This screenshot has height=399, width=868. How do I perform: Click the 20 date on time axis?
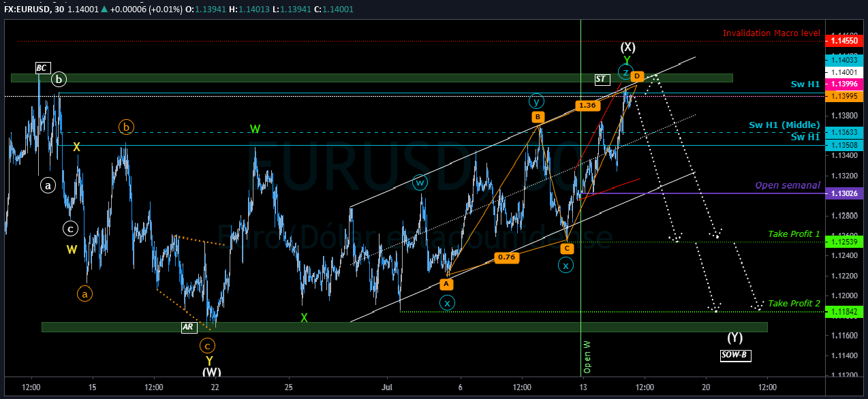(x=706, y=387)
